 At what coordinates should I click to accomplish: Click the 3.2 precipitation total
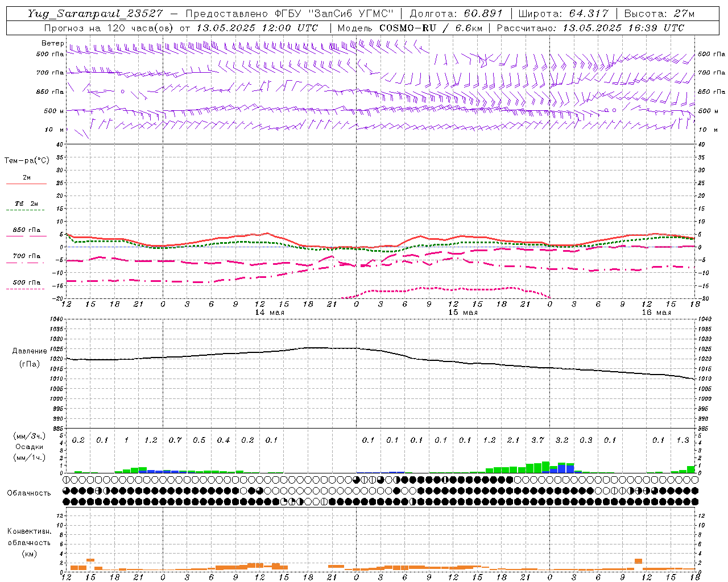562,440
